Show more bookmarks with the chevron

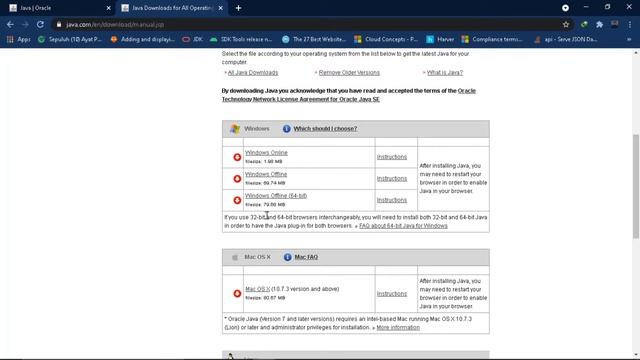pos(629,39)
